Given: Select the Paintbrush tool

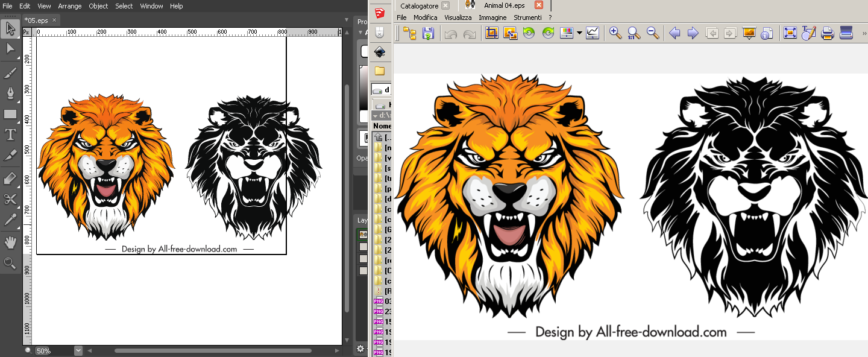Looking at the screenshot, I should tap(10, 73).
